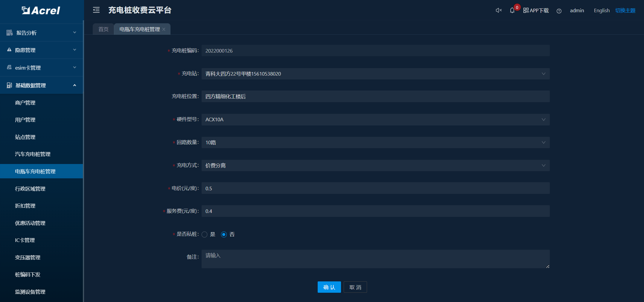Click the esim卡管理 menu icon
The width and height of the screenshot is (644, 302).
[x=9, y=68]
